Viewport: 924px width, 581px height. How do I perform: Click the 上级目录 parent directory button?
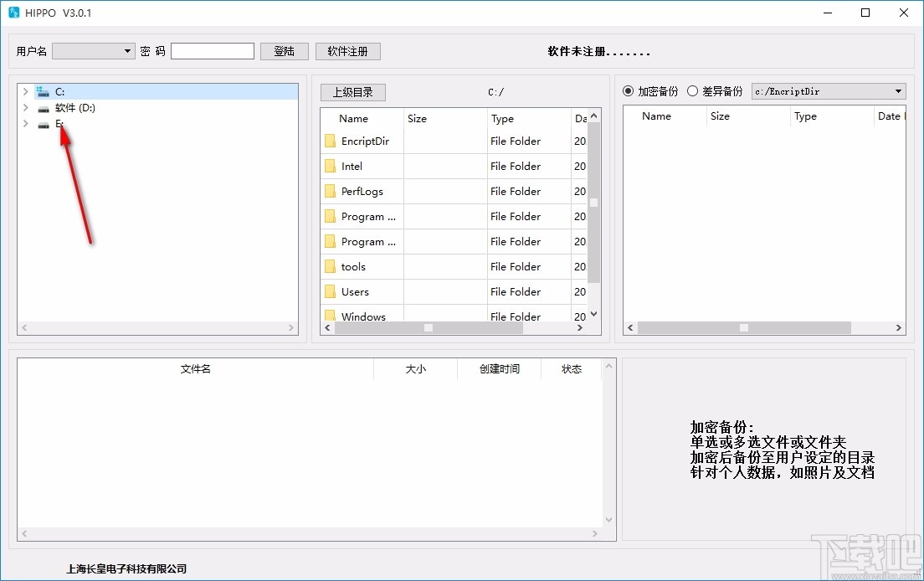tap(352, 91)
